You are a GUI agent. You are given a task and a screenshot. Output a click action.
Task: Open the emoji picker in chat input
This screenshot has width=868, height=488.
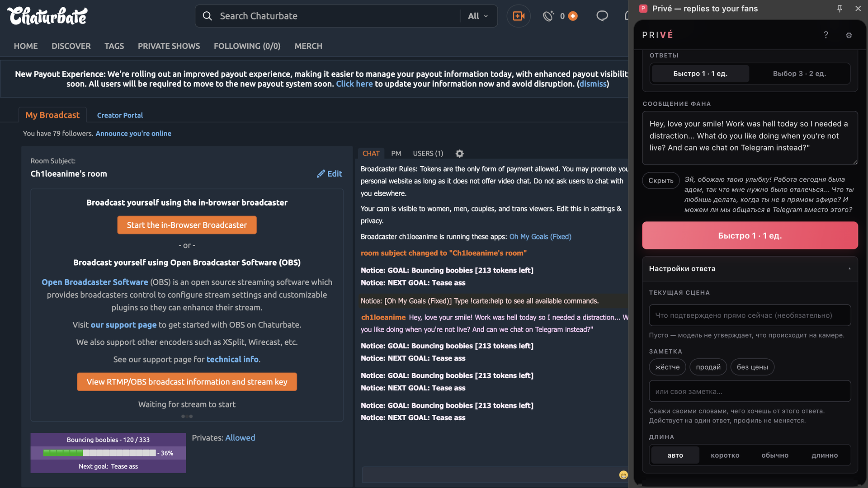pyautogui.click(x=623, y=475)
